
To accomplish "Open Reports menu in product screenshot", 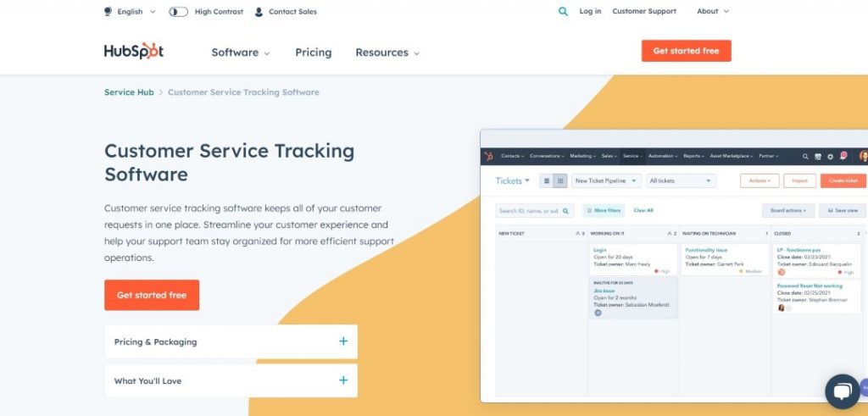I will pyautogui.click(x=693, y=157).
